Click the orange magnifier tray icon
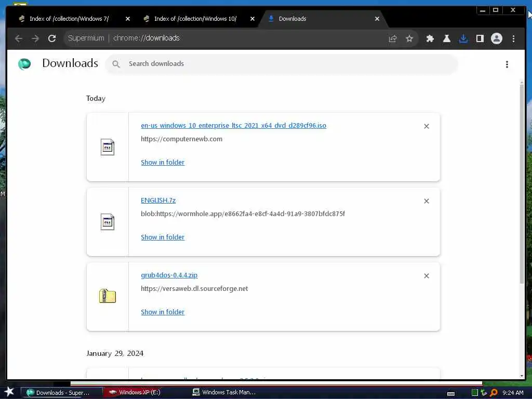Image resolution: width=532 pixels, height=399 pixels. pos(494,393)
